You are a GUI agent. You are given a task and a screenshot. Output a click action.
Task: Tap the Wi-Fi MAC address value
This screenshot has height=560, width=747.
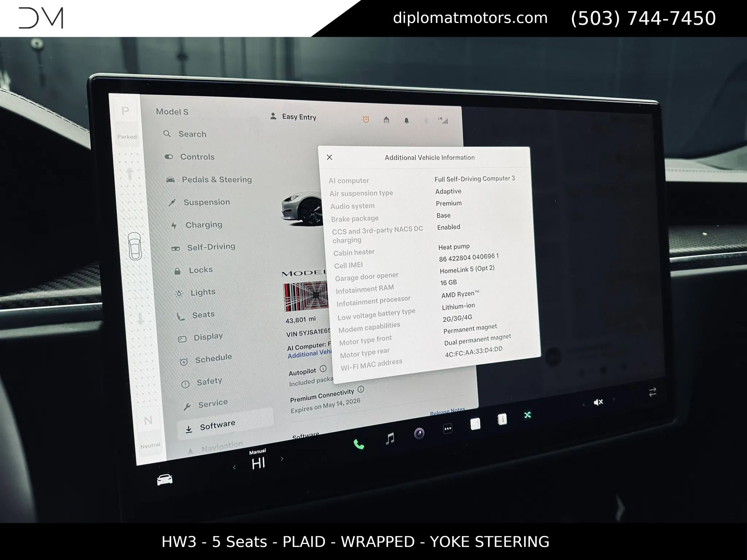point(473,351)
